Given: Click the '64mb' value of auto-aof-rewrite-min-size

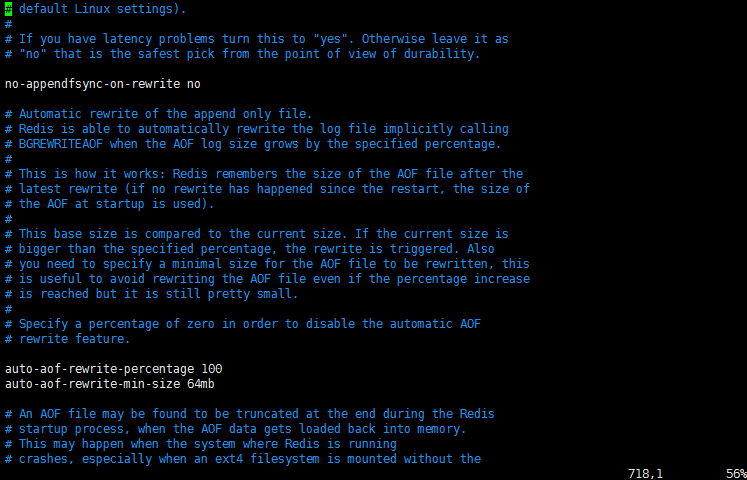Looking at the screenshot, I should 201,384.
